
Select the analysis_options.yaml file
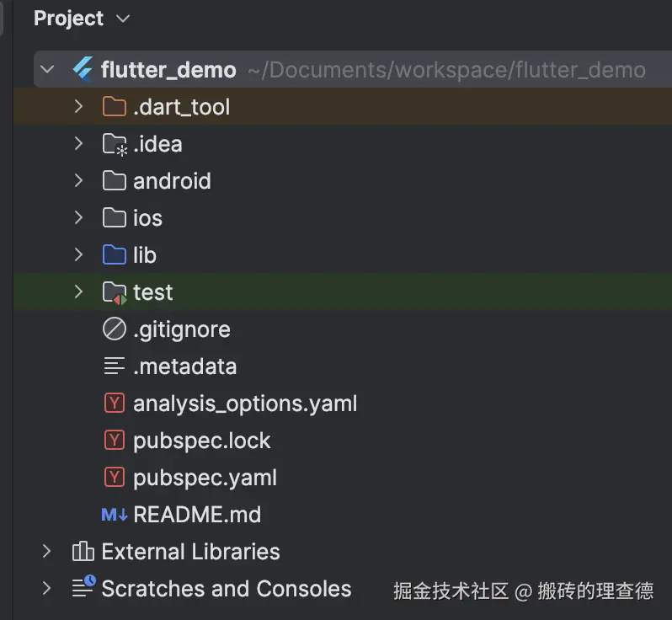244,404
